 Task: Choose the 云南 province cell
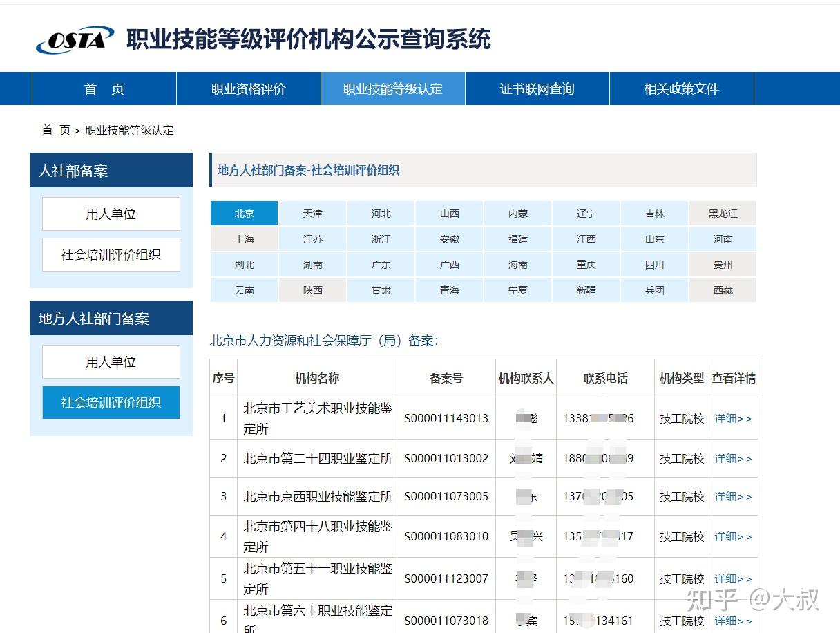tap(244, 290)
